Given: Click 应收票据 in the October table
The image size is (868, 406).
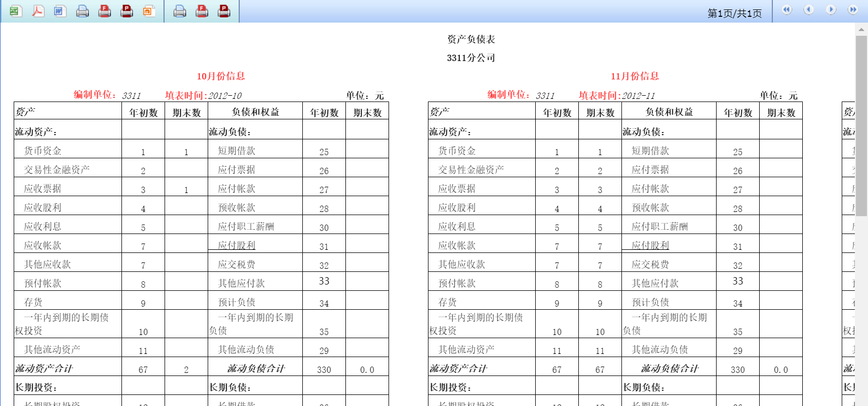Looking at the screenshot, I should click(43, 189).
